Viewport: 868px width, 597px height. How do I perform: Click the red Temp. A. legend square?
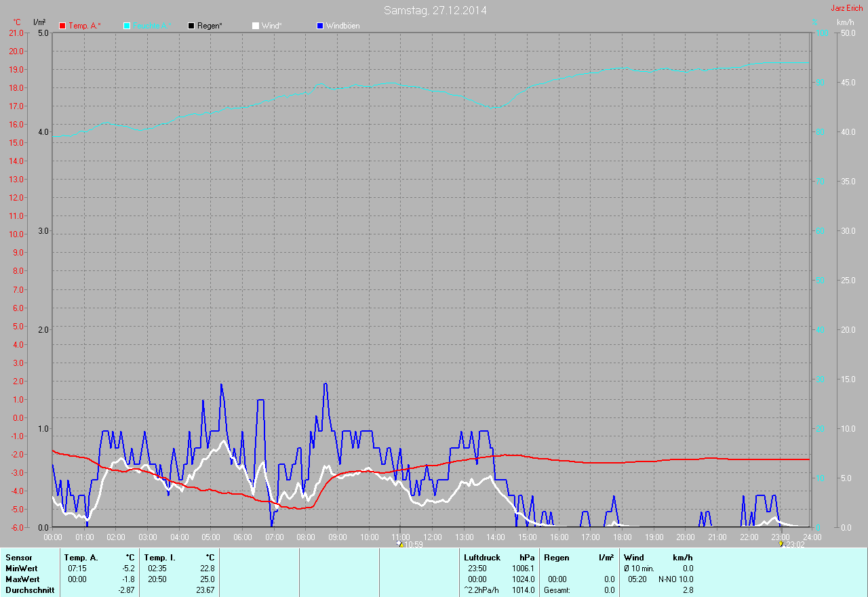[x=62, y=26]
